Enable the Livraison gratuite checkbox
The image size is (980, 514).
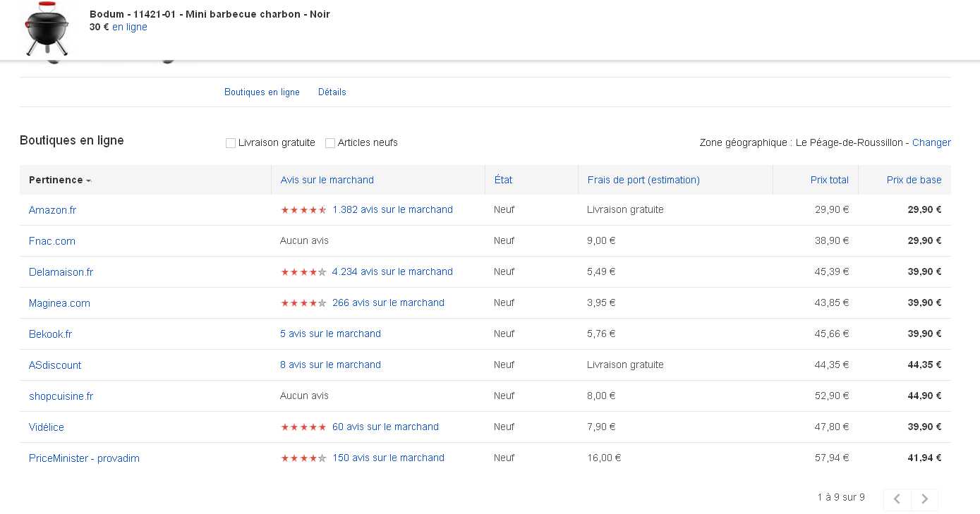[x=231, y=143]
